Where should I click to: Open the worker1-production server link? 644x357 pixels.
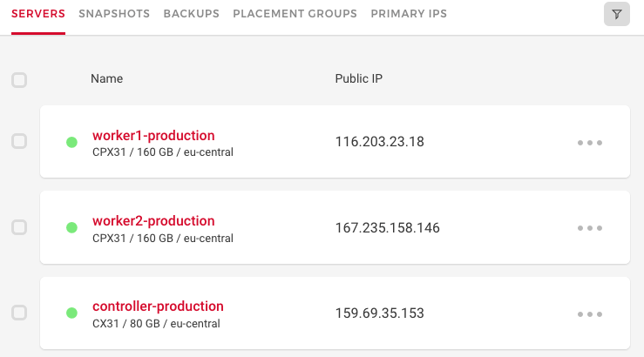point(153,135)
